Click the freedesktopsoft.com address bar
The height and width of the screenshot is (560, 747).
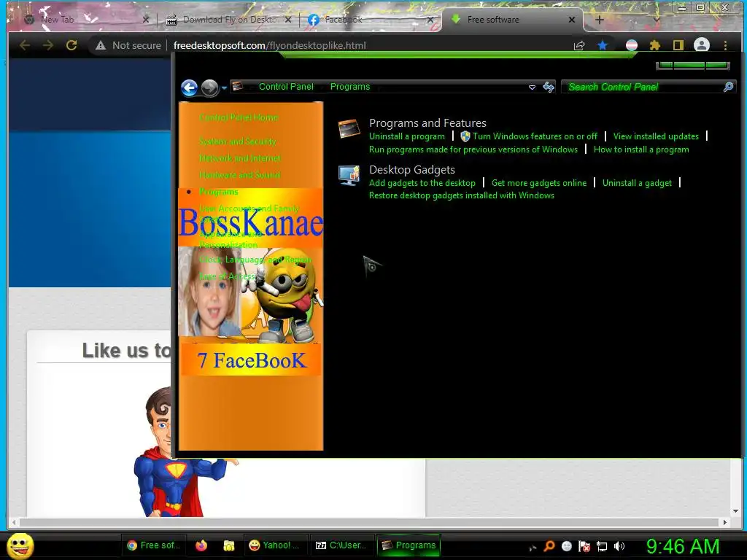pyautogui.click(x=269, y=45)
